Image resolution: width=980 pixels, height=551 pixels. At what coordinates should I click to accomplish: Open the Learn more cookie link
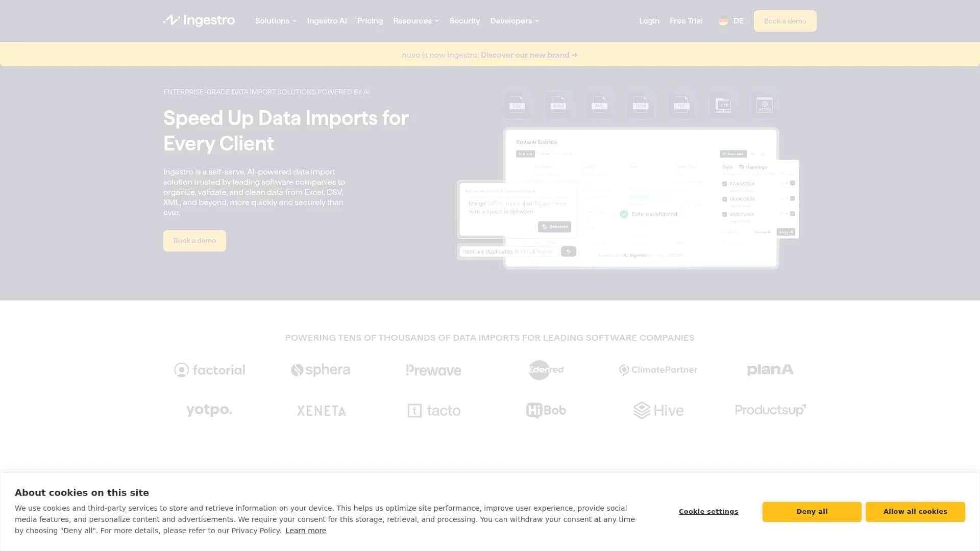(306, 531)
